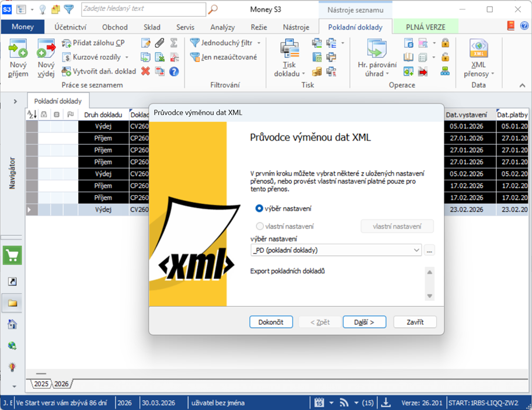The width and height of the screenshot is (532, 410).
Task: Click the search text field
Action: pos(143,9)
